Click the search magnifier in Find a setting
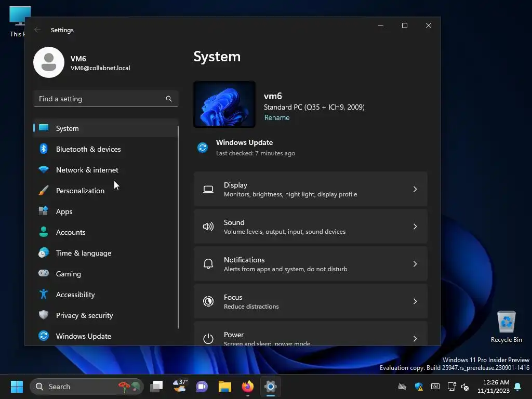This screenshot has width=532, height=399. click(169, 99)
